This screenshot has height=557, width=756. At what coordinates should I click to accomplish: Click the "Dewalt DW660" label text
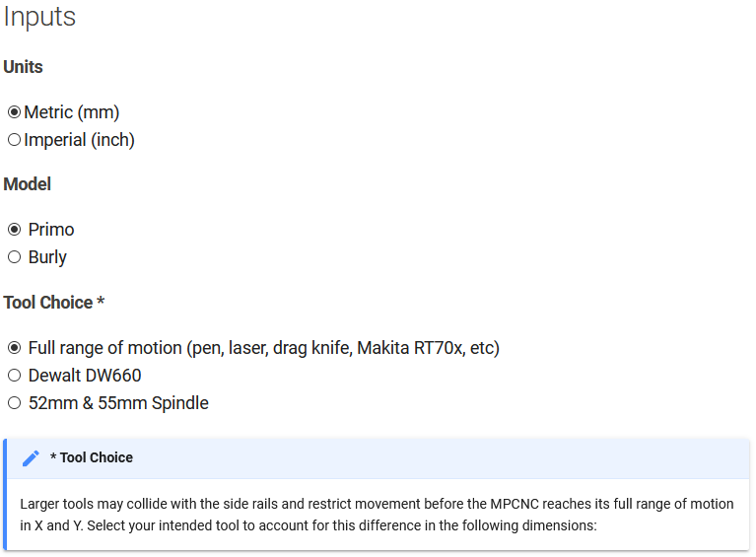85,376
